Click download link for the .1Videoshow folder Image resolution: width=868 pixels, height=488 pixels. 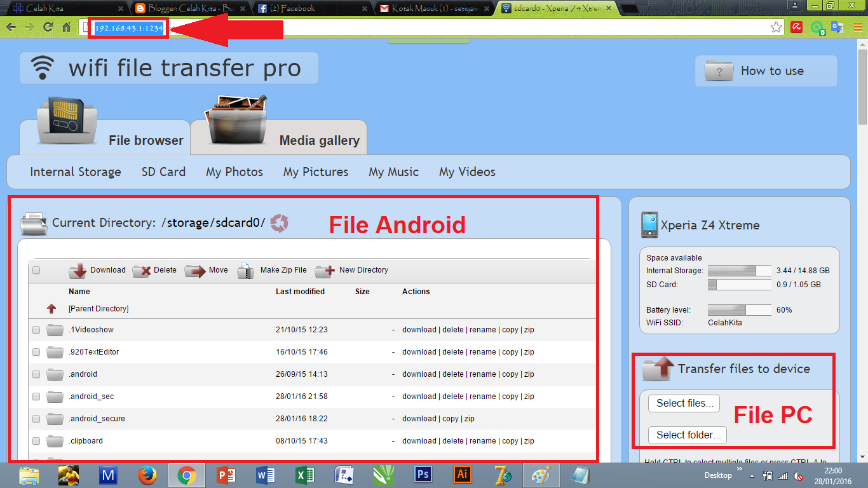(x=419, y=330)
